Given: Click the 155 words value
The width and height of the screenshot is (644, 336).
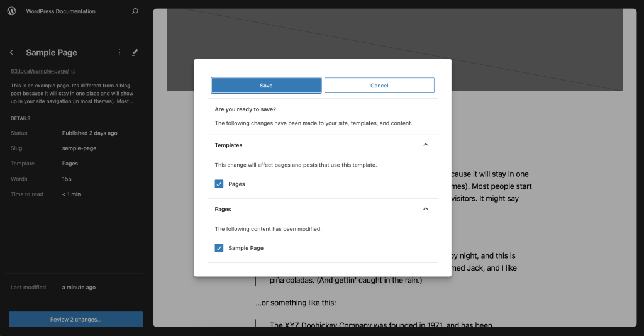Looking at the screenshot, I should 67,179.
